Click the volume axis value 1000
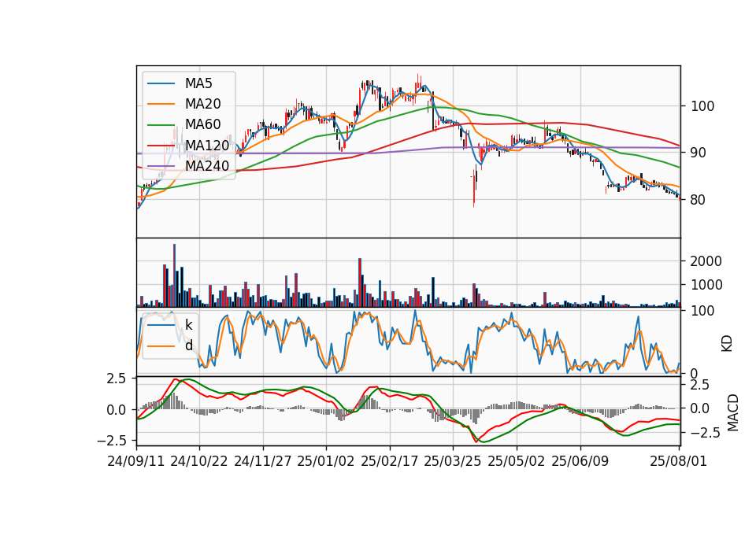This screenshot has width=756, height=543. (706, 285)
